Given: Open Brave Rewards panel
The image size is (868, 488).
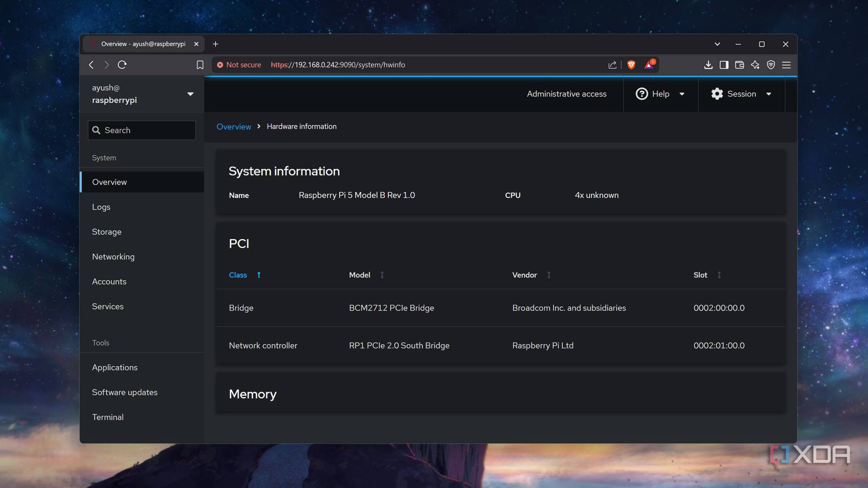Looking at the screenshot, I should [x=649, y=65].
